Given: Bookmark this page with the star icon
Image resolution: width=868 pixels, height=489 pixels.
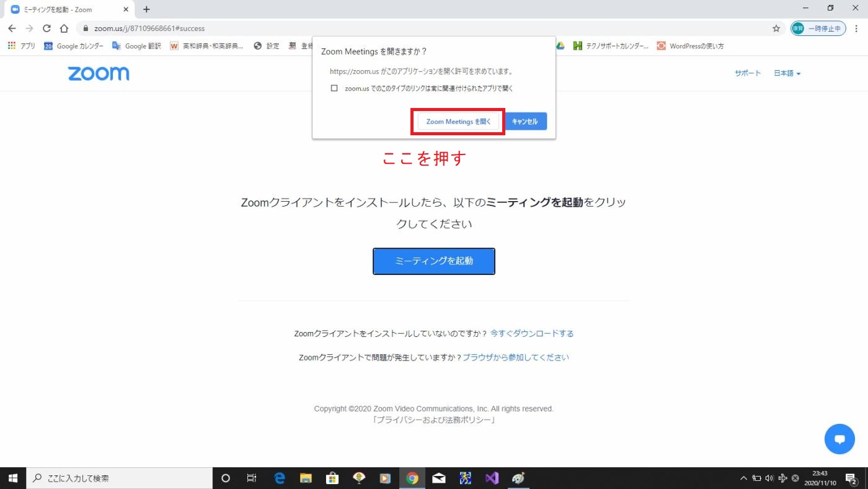Looking at the screenshot, I should (x=776, y=29).
